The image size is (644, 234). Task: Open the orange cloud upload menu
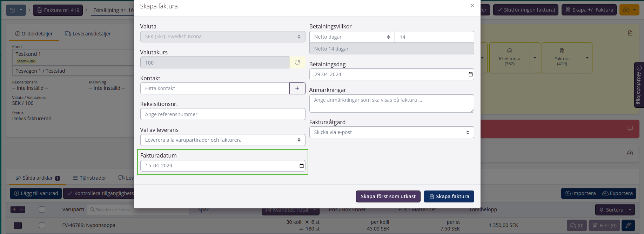(x=629, y=10)
